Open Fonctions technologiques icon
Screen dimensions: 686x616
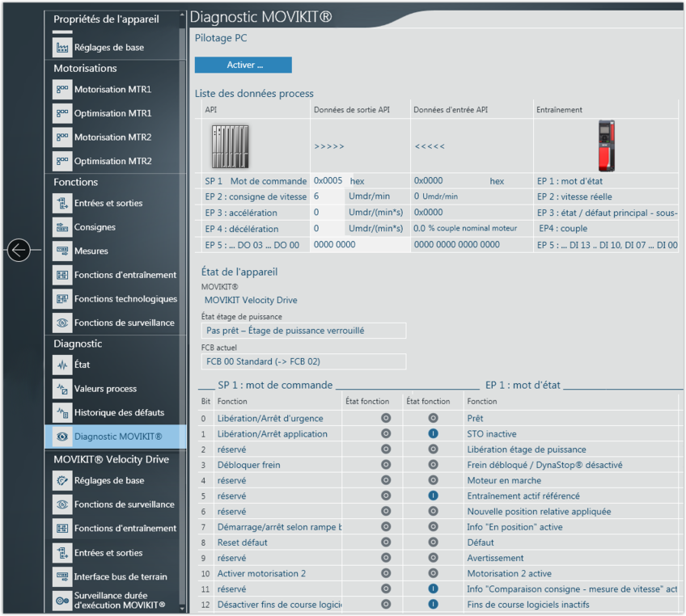[62, 299]
